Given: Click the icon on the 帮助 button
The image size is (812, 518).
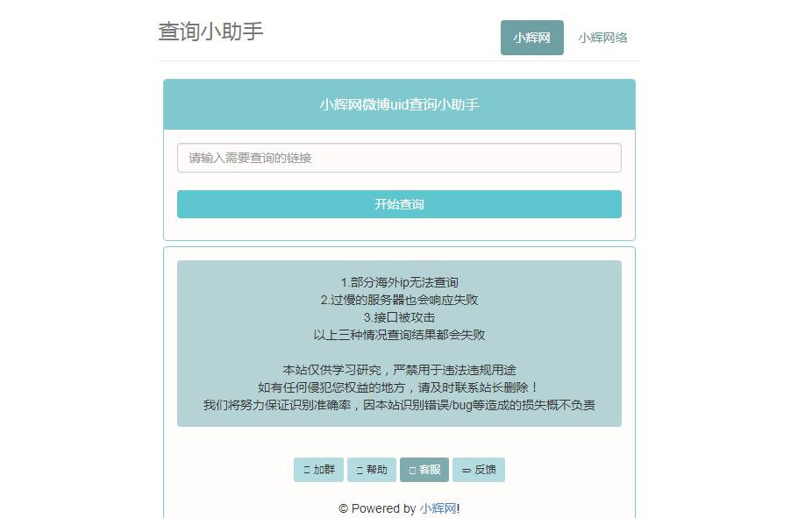Looking at the screenshot, I should click(x=360, y=470).
